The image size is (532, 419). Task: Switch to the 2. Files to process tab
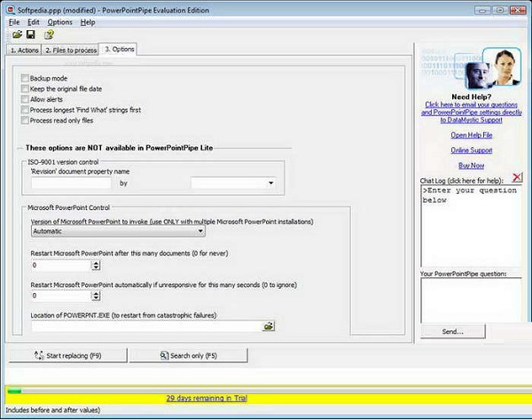tap(71, 50)
